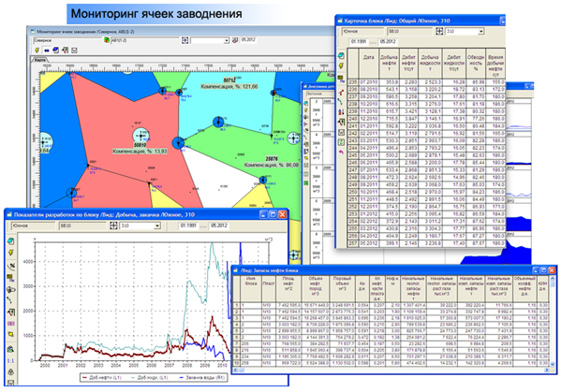Click the teal cube icon in the indicators window sidebar
Image resolution: width=562 pixels, height=392 pixels.
[10, 241]
